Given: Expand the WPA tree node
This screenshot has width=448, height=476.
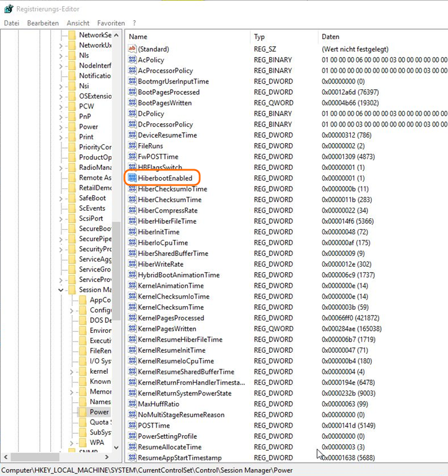Looking at the screenshot, I should coord(72,443).
